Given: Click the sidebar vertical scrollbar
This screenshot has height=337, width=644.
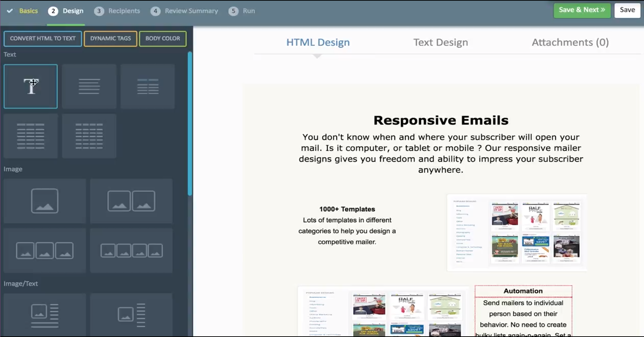Looking at the screenshot, I should (190, 124).
